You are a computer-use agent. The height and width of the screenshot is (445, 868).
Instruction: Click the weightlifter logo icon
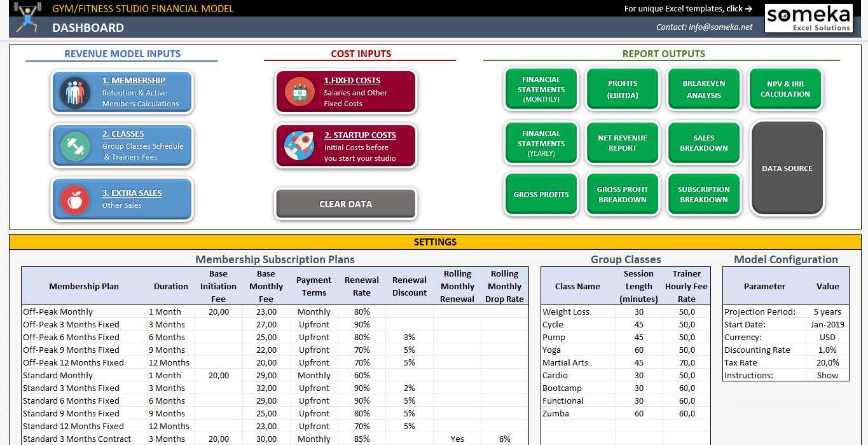pos(27,18)
